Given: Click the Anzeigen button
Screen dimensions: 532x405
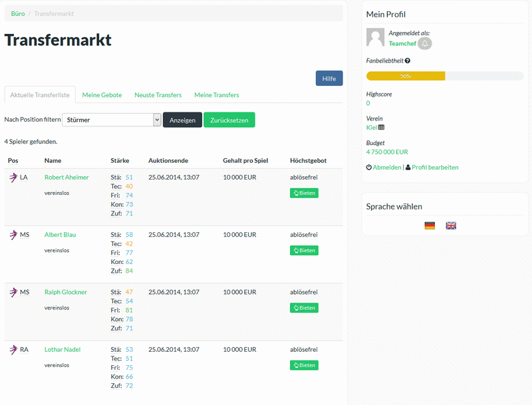Looking at the screenshot, I should (x=182, y=118).
